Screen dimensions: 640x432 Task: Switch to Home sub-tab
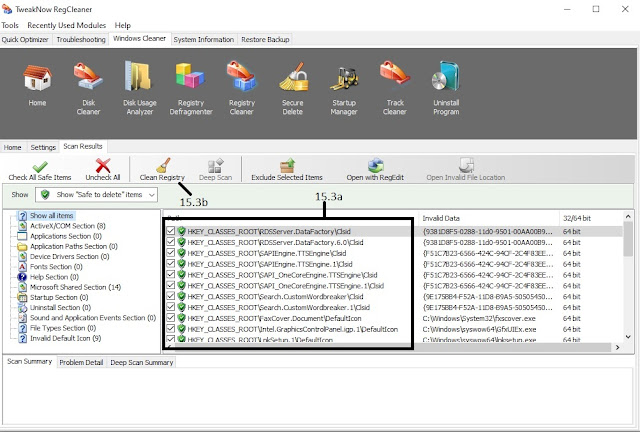coord(13,147)
